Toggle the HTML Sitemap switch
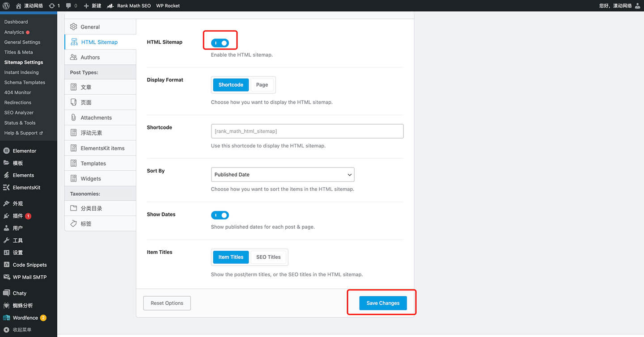Viewport: 644px width, 337px height. point(220,43)
